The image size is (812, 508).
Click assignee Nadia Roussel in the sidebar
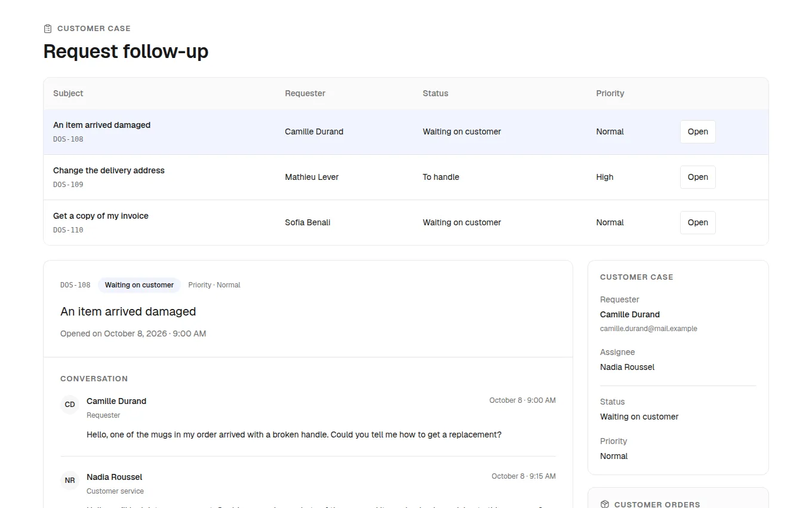coord(627,367)
